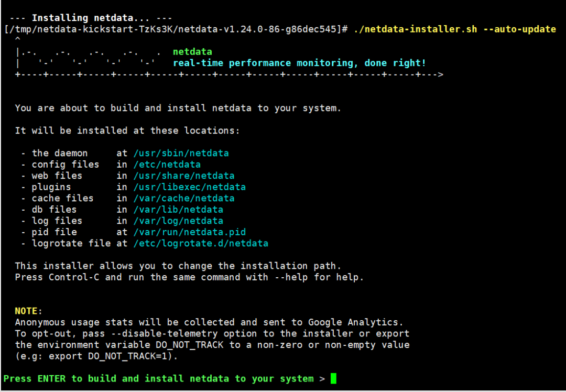566x392 pixels.
Task: Click the ./netdata-installer.sh command text
Action: 415,29
